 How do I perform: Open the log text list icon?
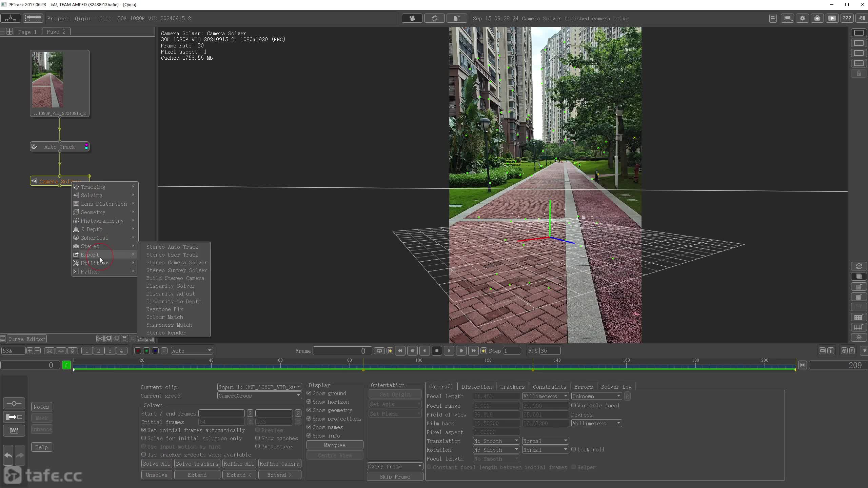(x=773, y=18)
